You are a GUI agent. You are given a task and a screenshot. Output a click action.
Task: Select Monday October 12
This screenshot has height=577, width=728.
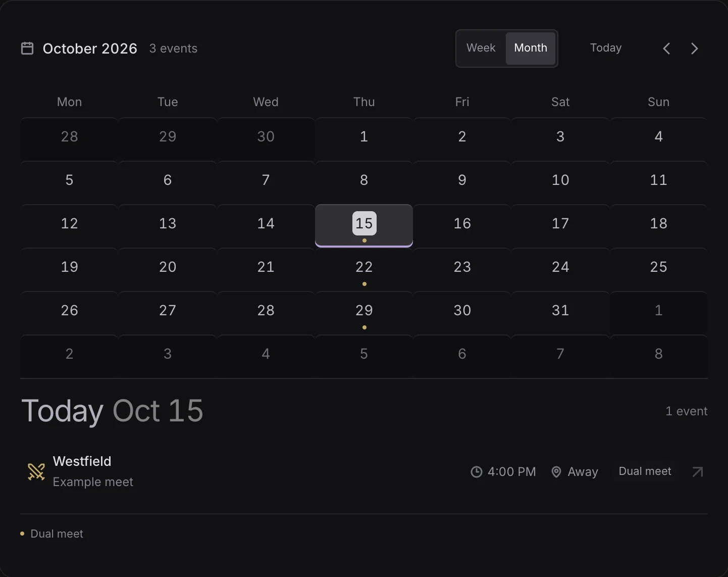70,226
